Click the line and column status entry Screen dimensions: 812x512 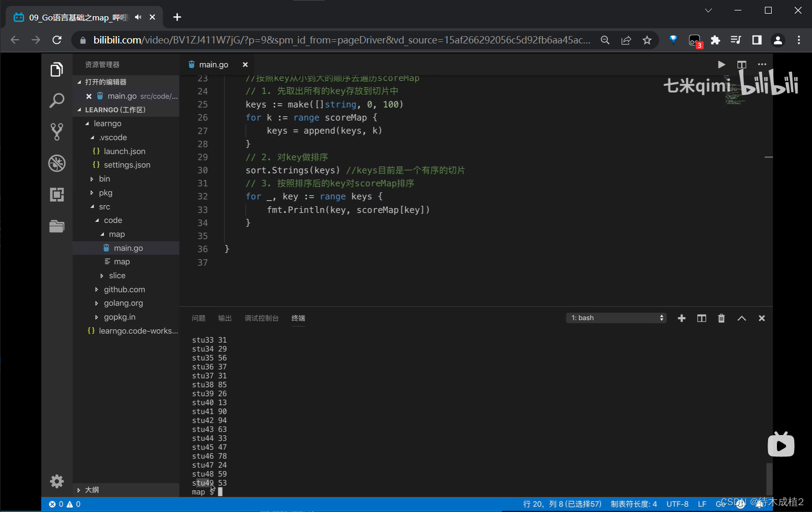(x=562, y=504)
